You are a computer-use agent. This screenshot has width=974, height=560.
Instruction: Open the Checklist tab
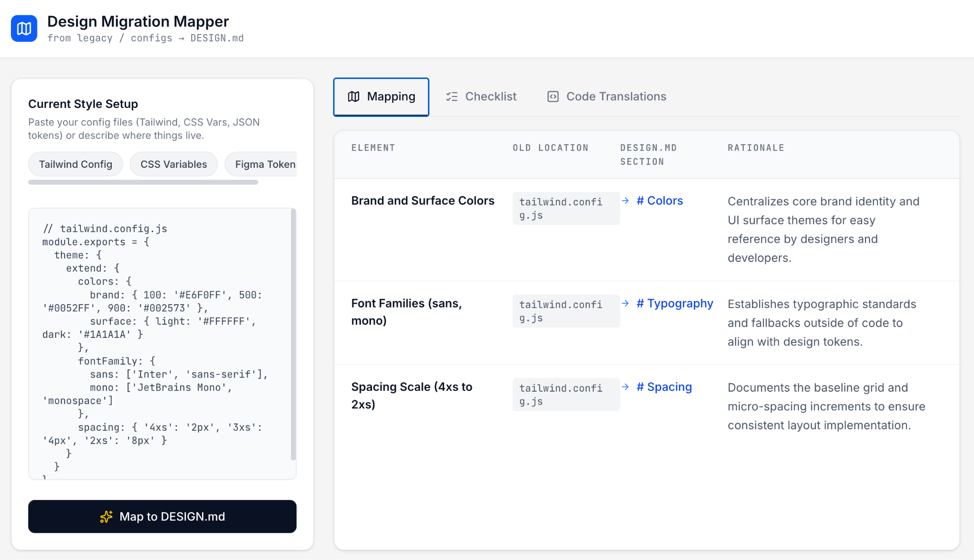coord(481,97)
